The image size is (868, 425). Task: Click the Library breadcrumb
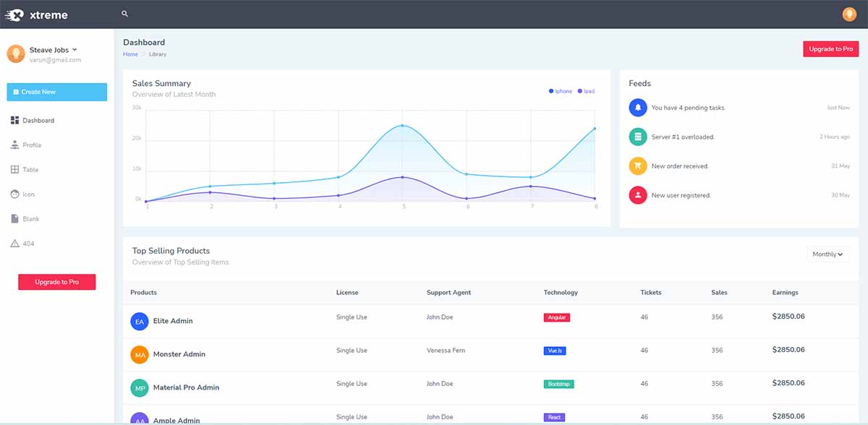158,54
